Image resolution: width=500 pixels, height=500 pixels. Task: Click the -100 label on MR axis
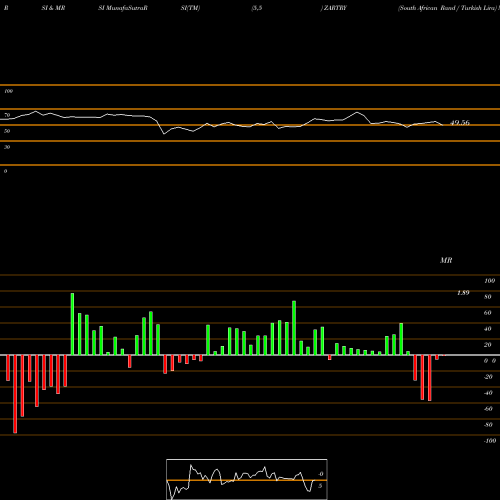[x=490, y=441]
